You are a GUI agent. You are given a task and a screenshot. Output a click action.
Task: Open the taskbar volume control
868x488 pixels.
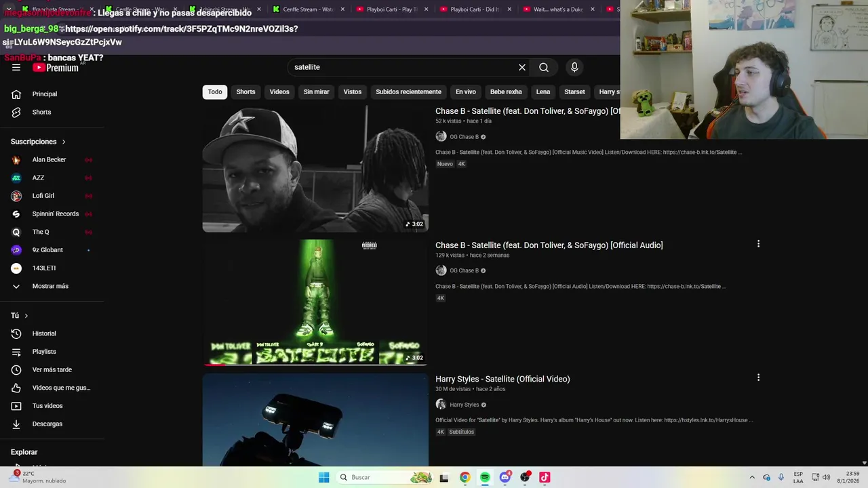(x=827, y=477)
